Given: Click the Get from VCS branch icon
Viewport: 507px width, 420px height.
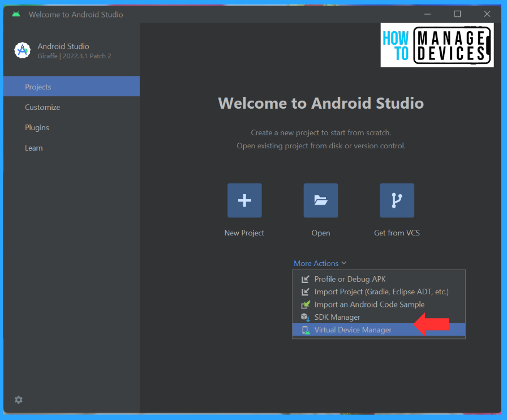Looking at the screenshot, I should click(397, 200).
